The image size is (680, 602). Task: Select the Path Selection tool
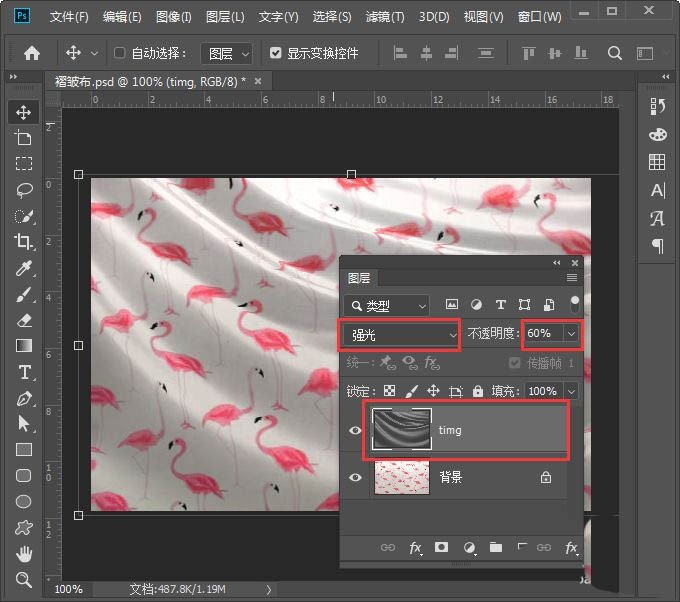coord(23,423)
